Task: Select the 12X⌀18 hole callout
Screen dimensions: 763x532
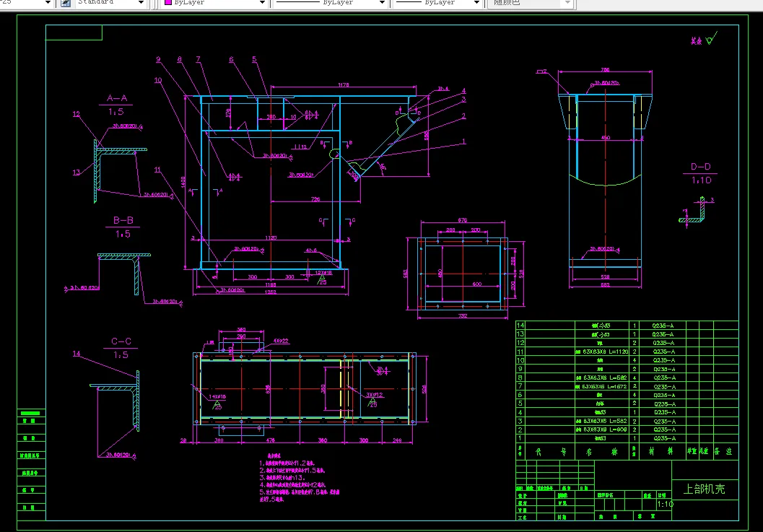Action: (323, 273)
